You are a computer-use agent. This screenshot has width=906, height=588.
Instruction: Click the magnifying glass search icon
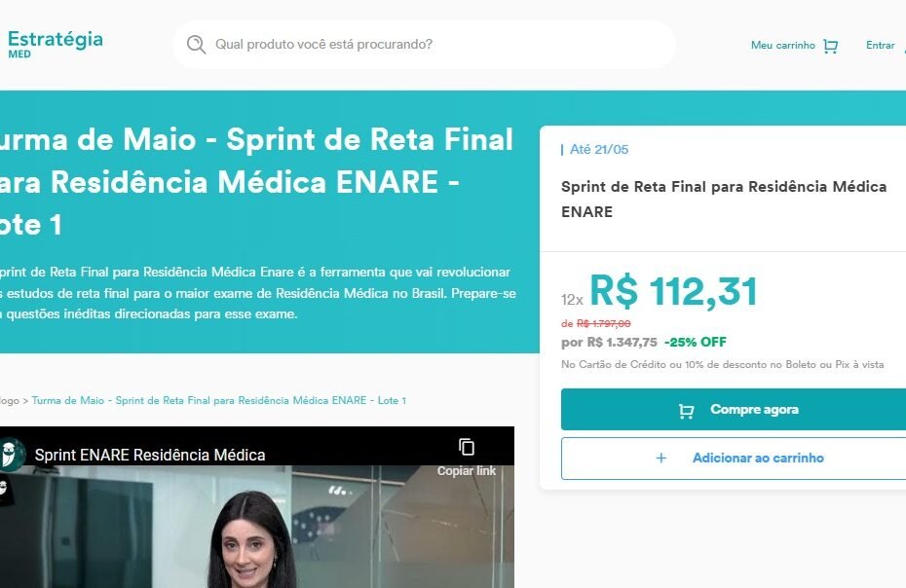coord(196,45)
